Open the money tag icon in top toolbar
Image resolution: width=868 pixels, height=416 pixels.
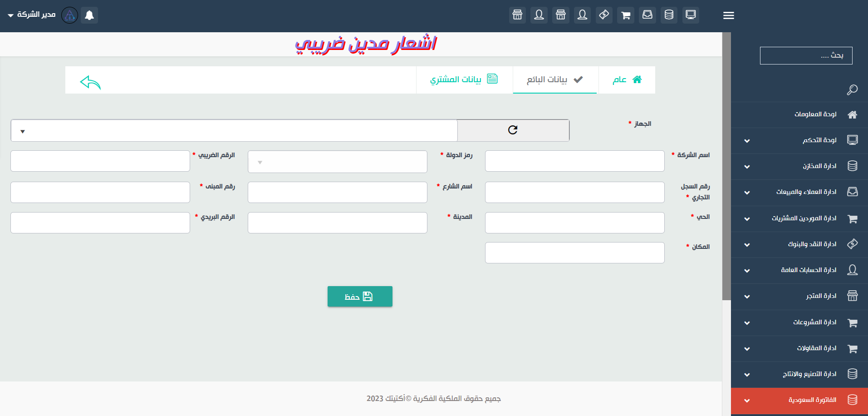(604, 15)
